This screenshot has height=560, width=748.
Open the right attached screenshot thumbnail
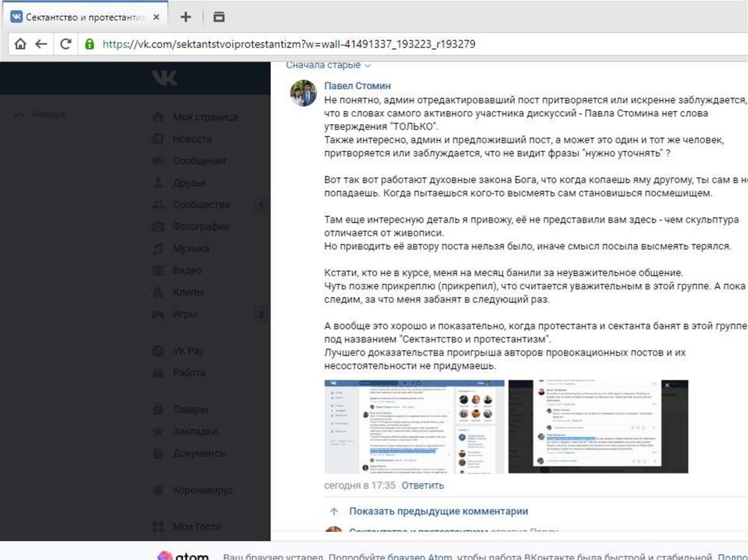coord(598,426)
